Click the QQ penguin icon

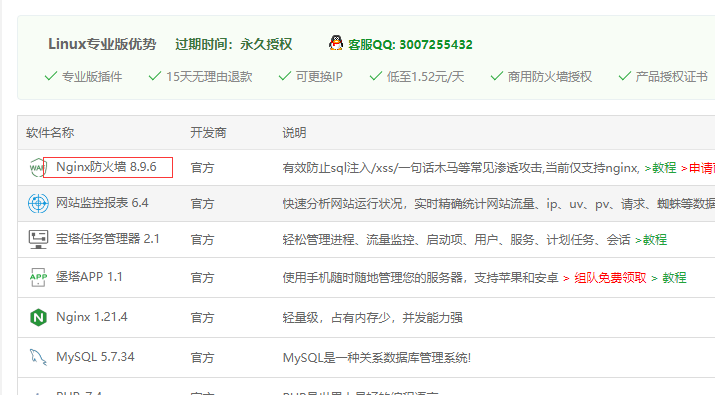tap(336, 43)
